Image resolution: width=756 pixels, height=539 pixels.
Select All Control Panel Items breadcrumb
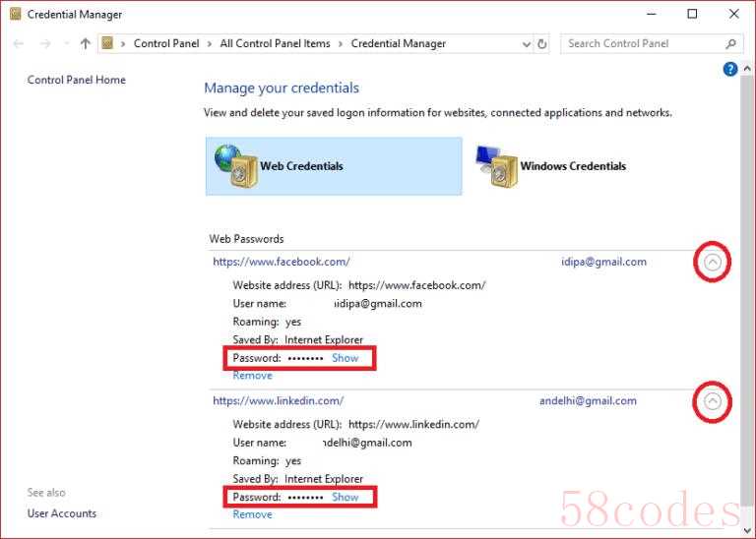(x=275, y=43)
